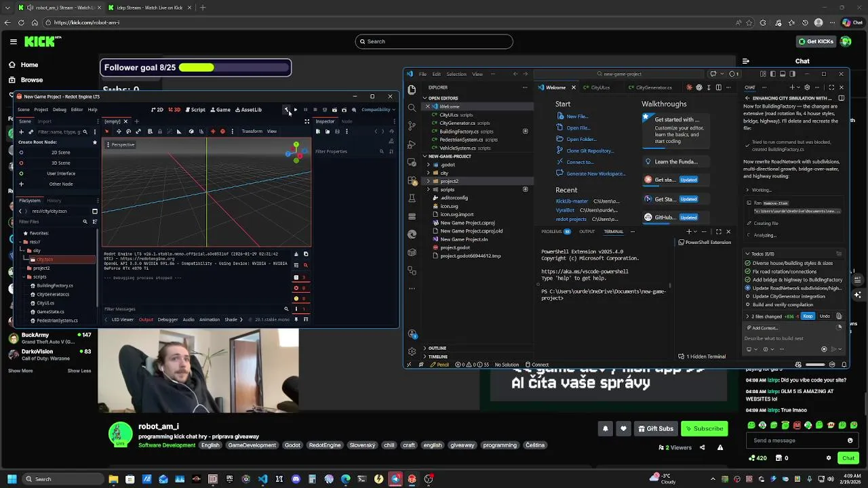Run the project with Redot play button
The height and width of the screenshot is (488, 868).
click(x=295, y=110)
